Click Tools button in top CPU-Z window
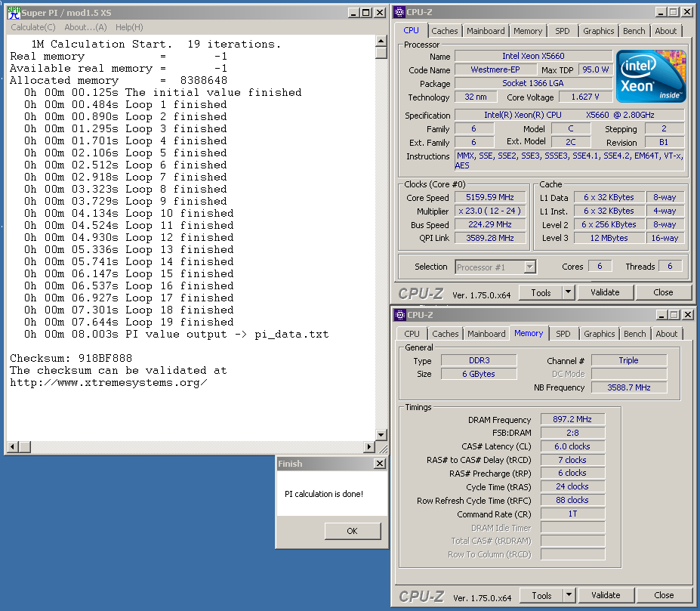 (x=541, y=292)
